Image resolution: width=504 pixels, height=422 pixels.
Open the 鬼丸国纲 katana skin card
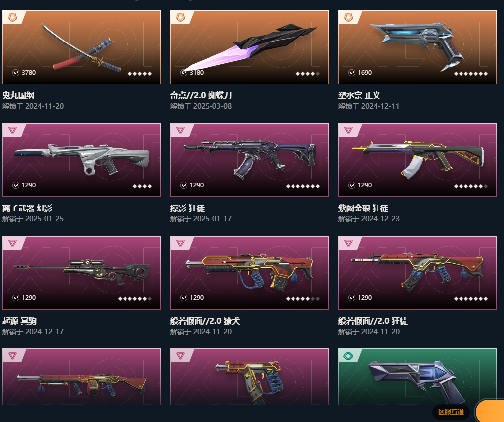coord(82,47)
